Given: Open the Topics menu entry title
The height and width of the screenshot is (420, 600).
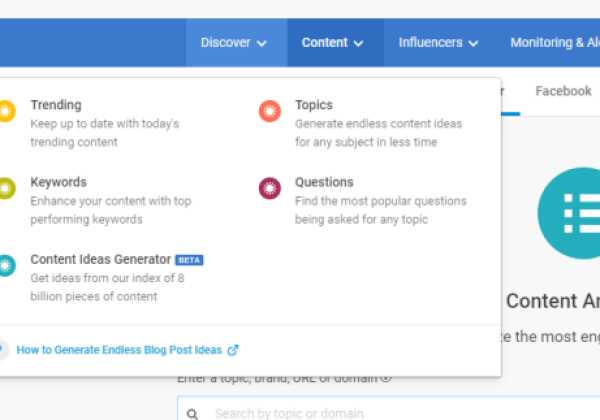Looking at the screenshot, I should (314, 105).
